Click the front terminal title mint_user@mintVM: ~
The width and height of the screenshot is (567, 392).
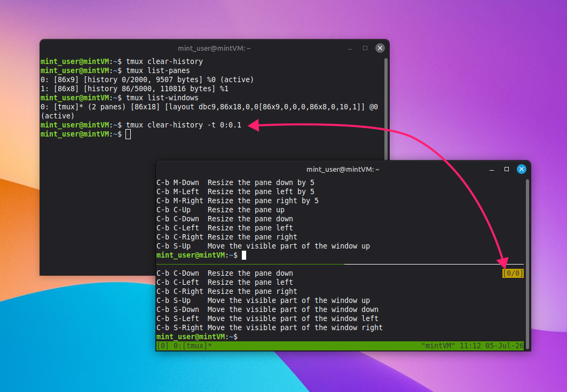343,170
